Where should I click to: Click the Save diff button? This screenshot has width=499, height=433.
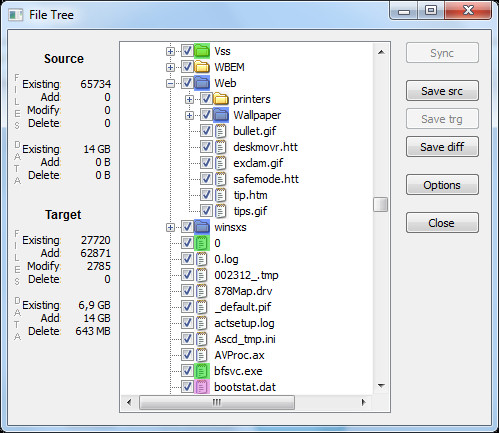[x=442, y=147]
